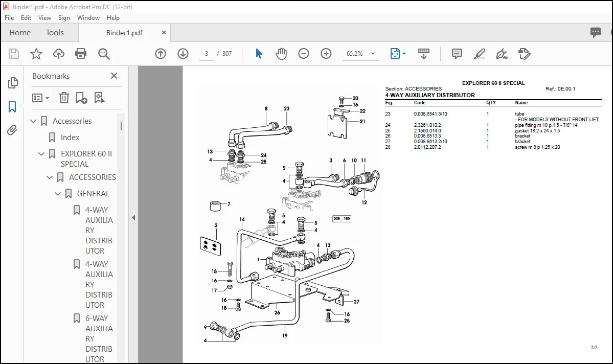This screenshot has height=364, width=613.
Task: Open the Find text search tool
Action: (x=104, y=54)
